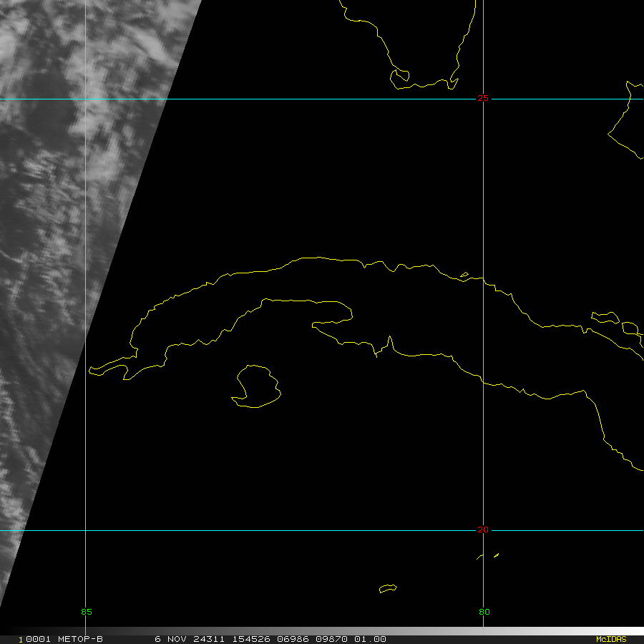Select the METOP-B satellite name text

click(79, 639)
